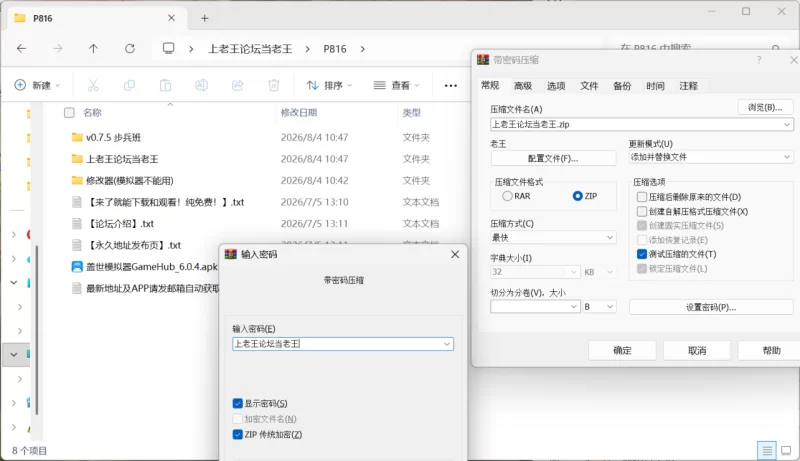The width and height of the screenshot is (800, 461).
Task: Click the 【论坛介绍】.txt file icon
Action: pos(77,223)
